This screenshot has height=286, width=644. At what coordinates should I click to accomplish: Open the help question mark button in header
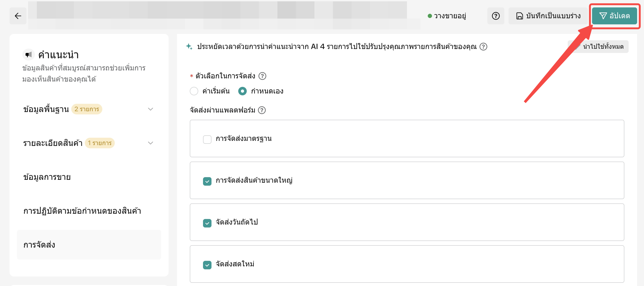point(496,16)
